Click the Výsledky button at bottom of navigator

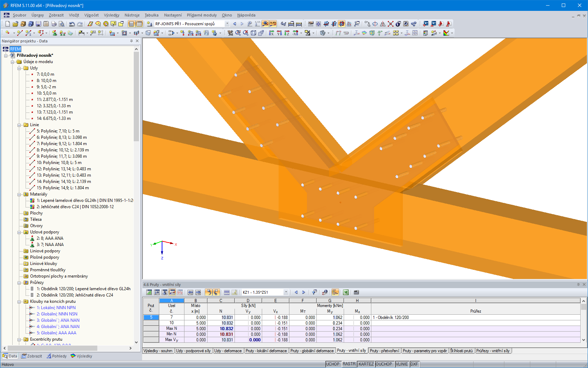pos(82,356)
